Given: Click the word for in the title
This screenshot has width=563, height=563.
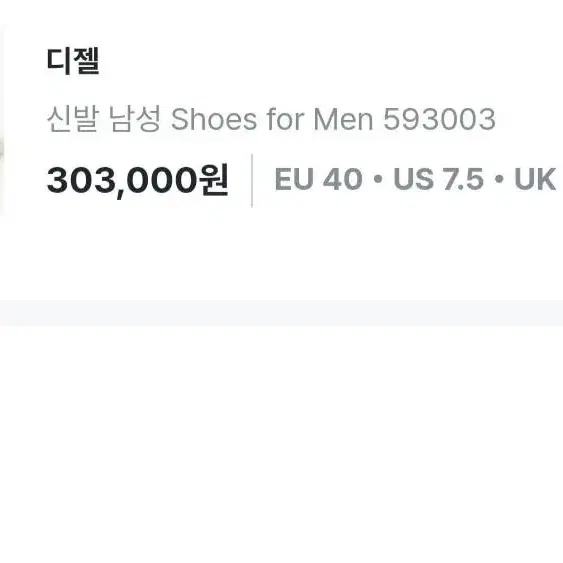Looking at the screenshot, I should 285,119.
